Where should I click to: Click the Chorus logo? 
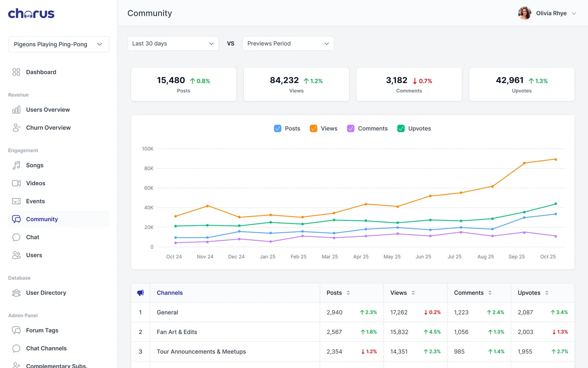[x=31, y=13]
